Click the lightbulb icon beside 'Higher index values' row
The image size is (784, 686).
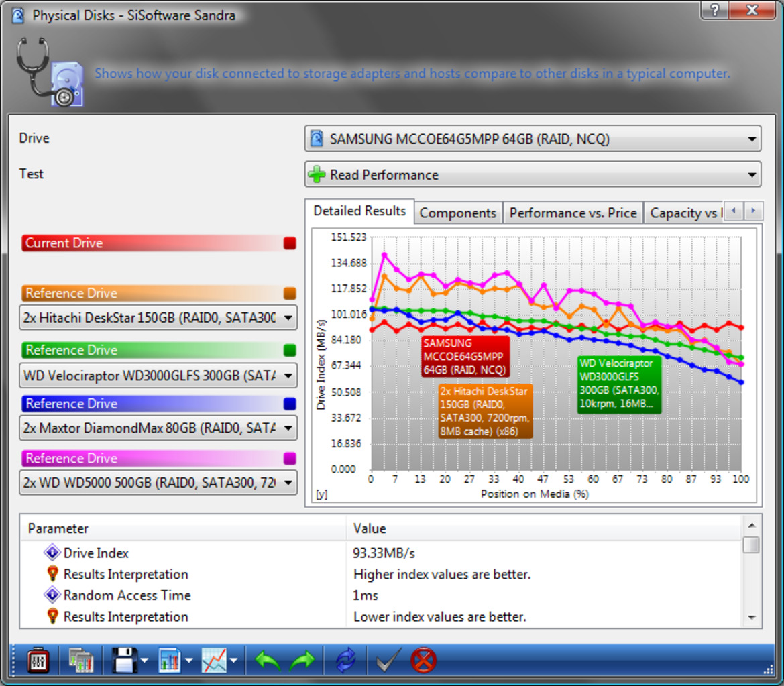(x=52, y=573)
